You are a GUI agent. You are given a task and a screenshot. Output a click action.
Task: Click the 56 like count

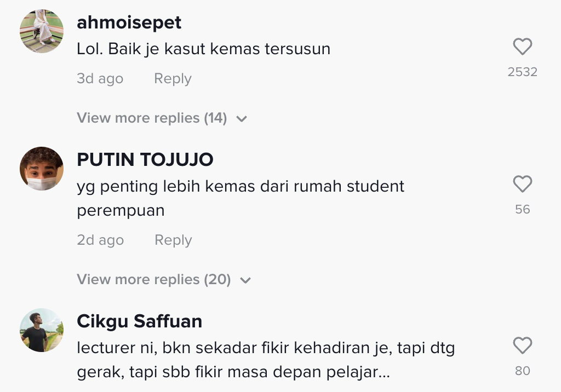point(522,210)
